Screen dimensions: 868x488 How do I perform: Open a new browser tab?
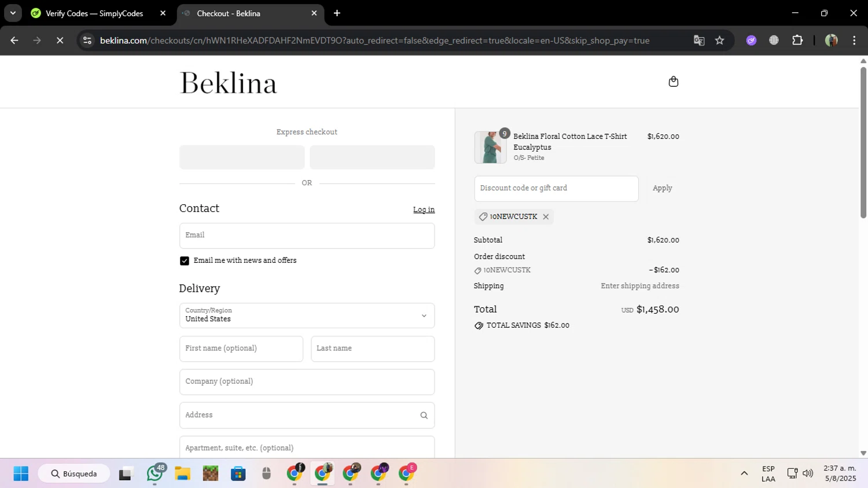pos(337,13)
